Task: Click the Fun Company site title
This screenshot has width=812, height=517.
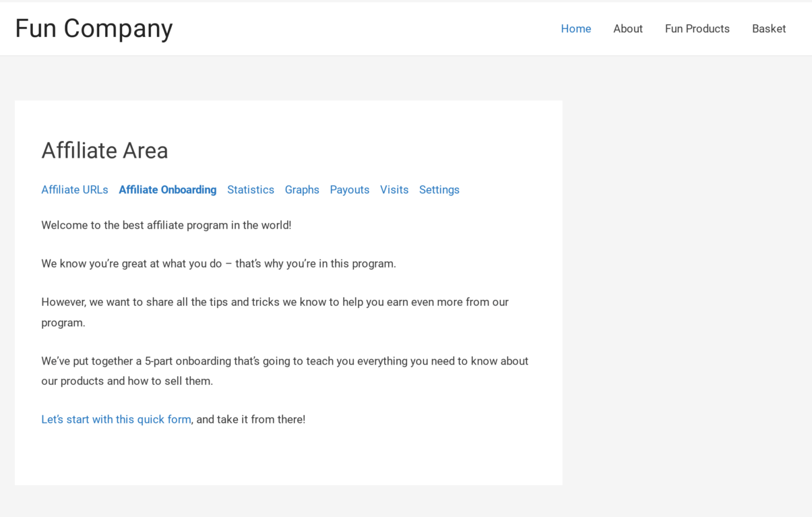Action: point(93,28)
